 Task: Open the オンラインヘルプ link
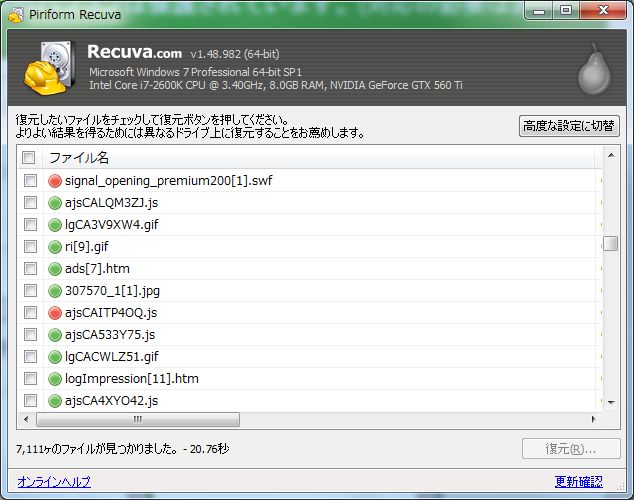[x=54, y=481]
